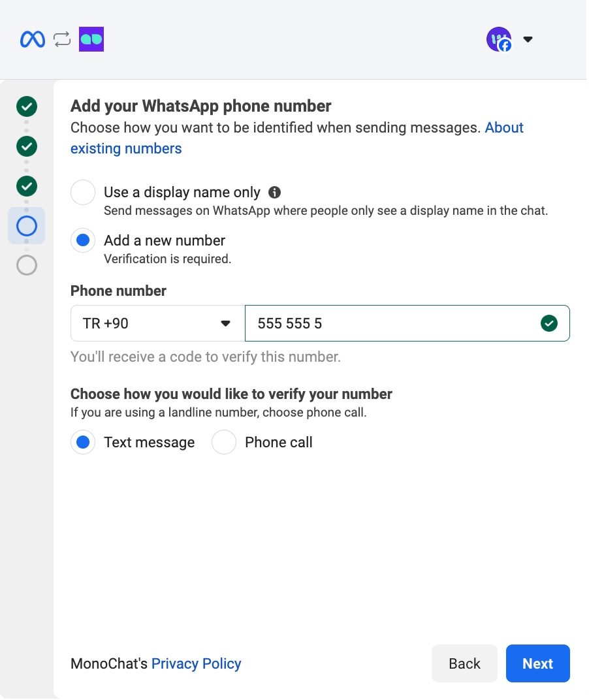The image size is (589, 700).
Task: Select the 'Text message' verification option
Action: tap(82, 442)
